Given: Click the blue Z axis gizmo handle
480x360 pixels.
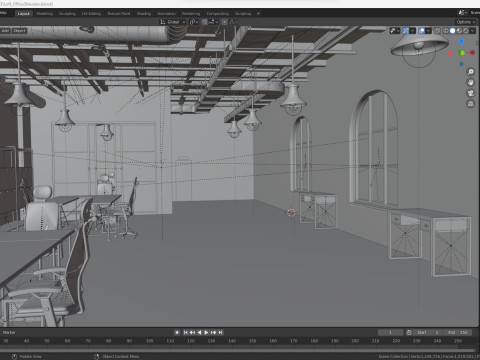Looking at the screenshot, I should [461, 41].
